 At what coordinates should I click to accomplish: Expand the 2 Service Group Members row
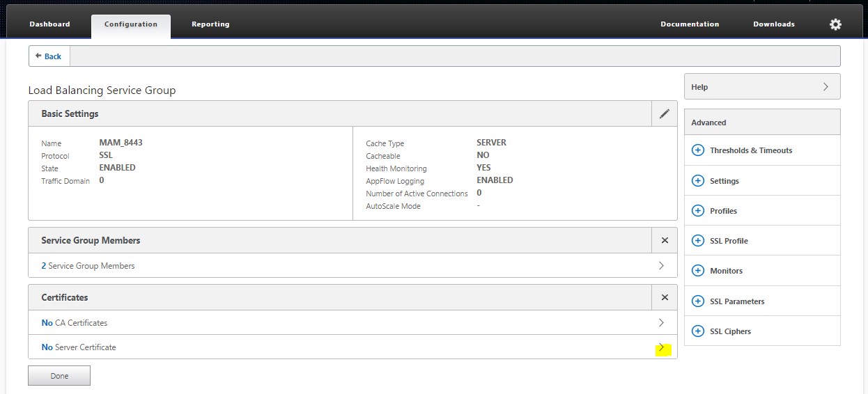[661, 266]
